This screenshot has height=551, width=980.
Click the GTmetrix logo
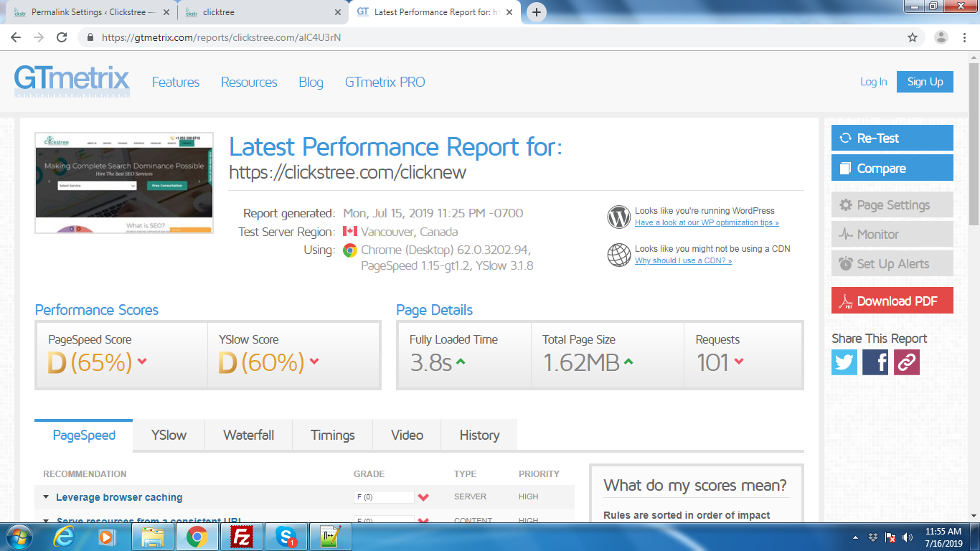72,80
